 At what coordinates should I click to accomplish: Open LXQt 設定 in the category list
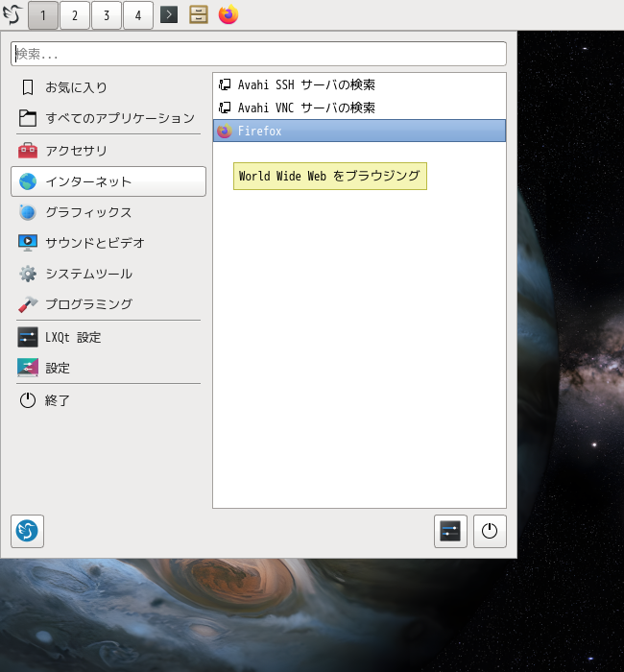[108, 337]
